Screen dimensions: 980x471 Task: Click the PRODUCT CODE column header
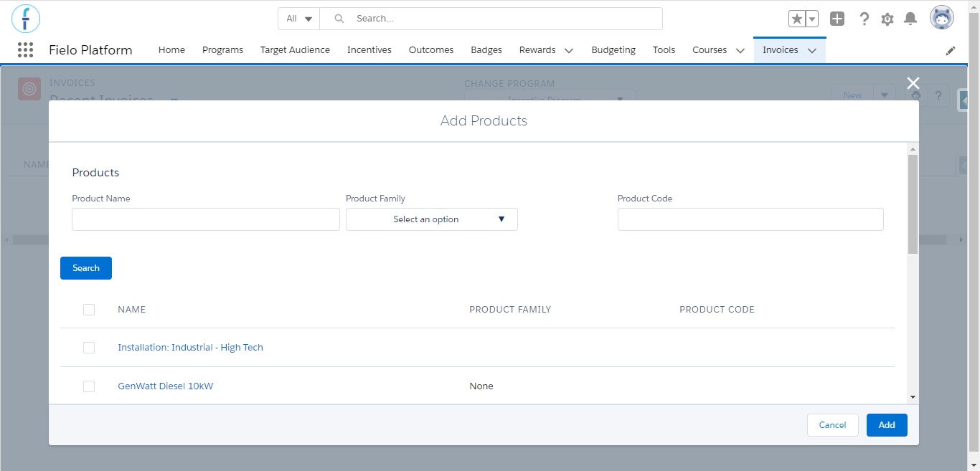point(717,310)
